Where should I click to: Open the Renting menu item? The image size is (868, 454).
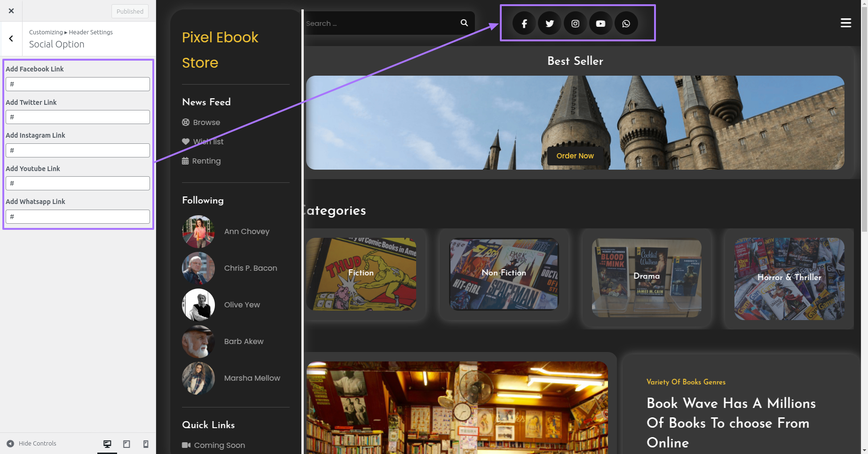pyautogui.click(x=206, y=161)
